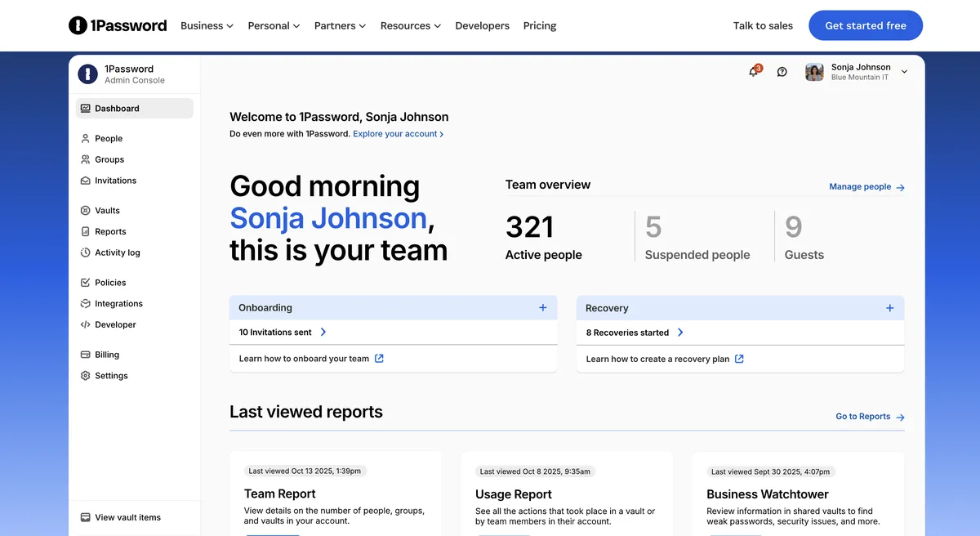Viewport: 980px width, 536px height.
Task: Open the Vaults sidebar label
Action: (107, 210)
